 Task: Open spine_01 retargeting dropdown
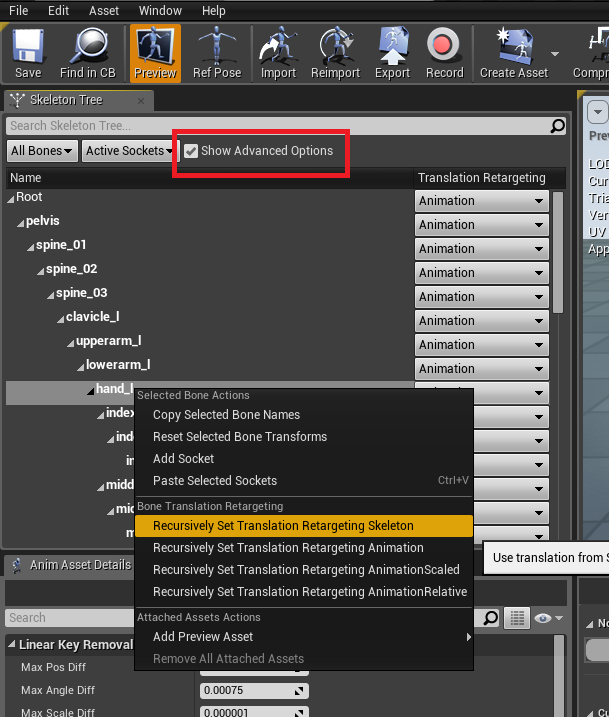click(482, 249)
